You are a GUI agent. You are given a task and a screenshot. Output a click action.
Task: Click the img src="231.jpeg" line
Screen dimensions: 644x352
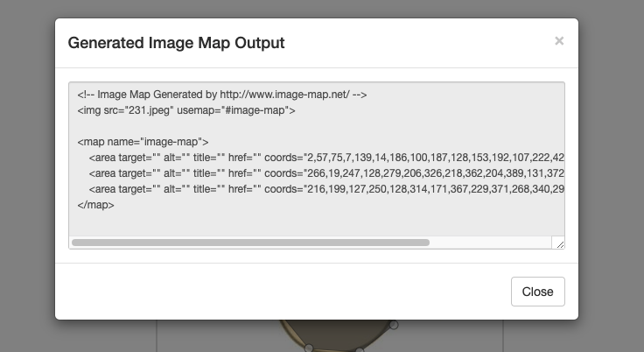click(x=186, y=110)
